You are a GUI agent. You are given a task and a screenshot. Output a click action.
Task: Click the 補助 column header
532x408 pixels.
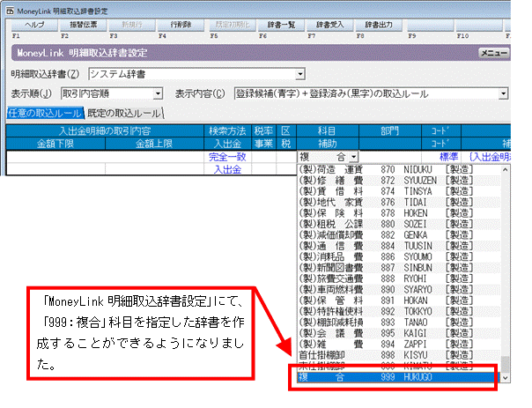tap(328, 144)
